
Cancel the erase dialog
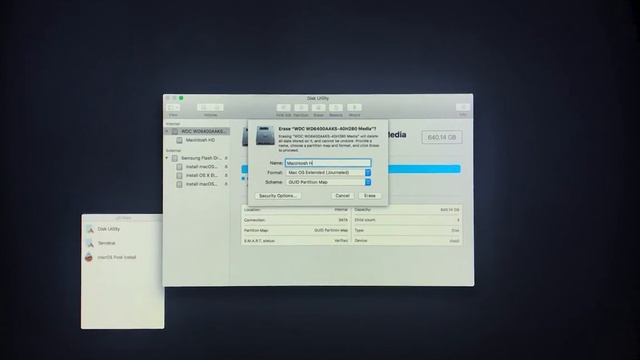point(342,196)
